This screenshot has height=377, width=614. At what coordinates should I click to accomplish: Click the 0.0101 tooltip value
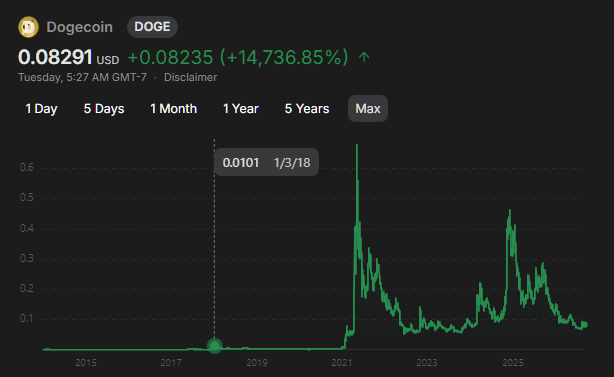(x=241, y=162)
